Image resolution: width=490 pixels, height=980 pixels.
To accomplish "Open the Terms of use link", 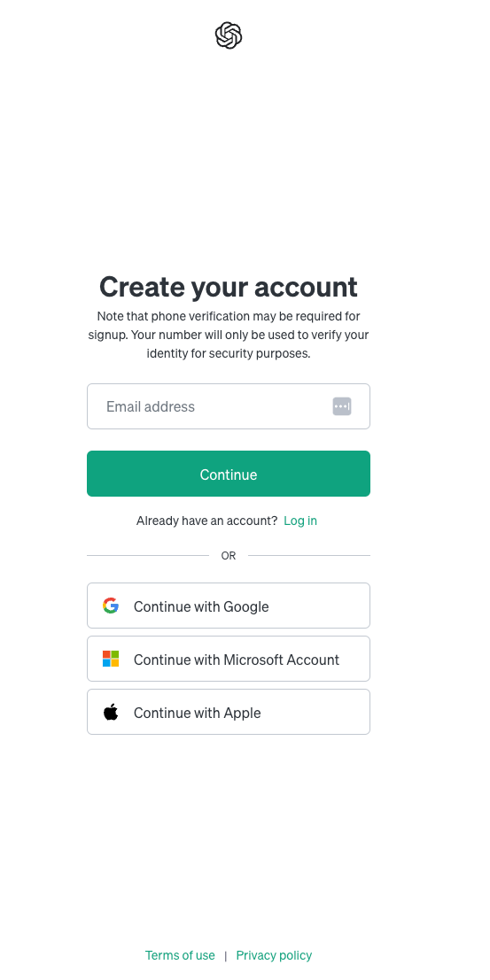I will click(180, 955).
